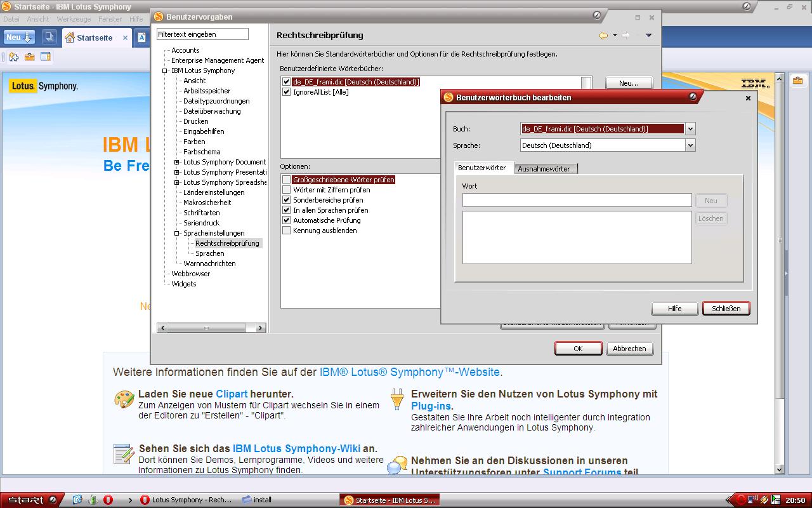Click the plug Plug-ins icon
The image size is (812, 508).
[x=397, y=399]
